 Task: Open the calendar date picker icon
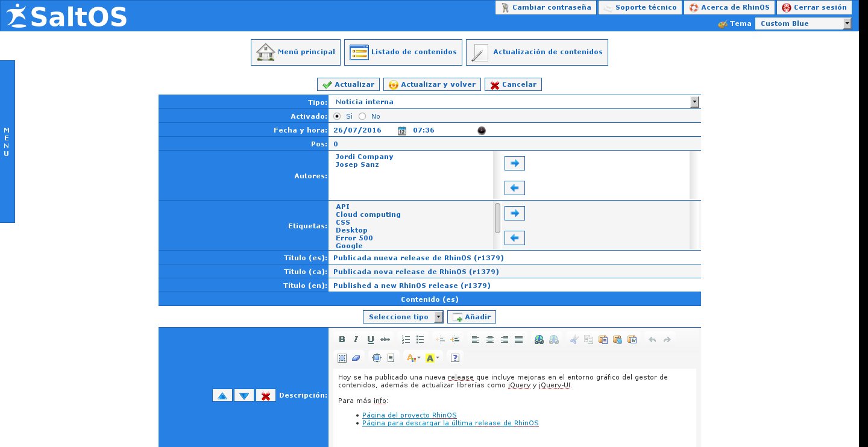tap(402, 131)
